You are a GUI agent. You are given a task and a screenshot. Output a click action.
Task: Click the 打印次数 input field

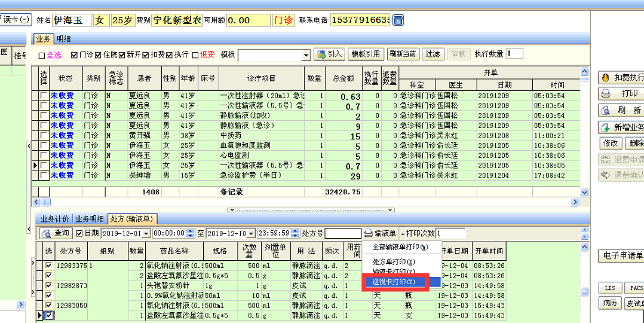point(450,233)
